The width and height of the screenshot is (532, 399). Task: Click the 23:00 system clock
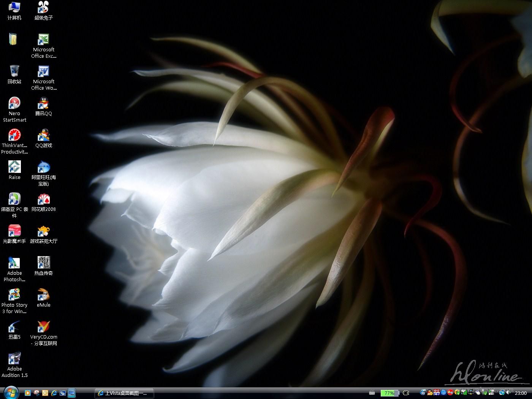click(x=521, y=393)
